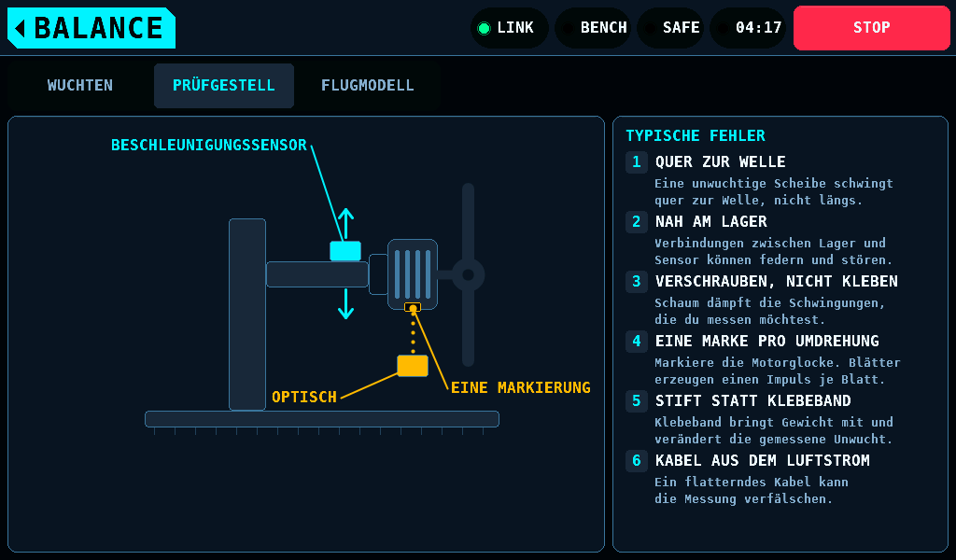Go back using the BALANCE back arrow
The image size is (956, 560).
point(91,28)
